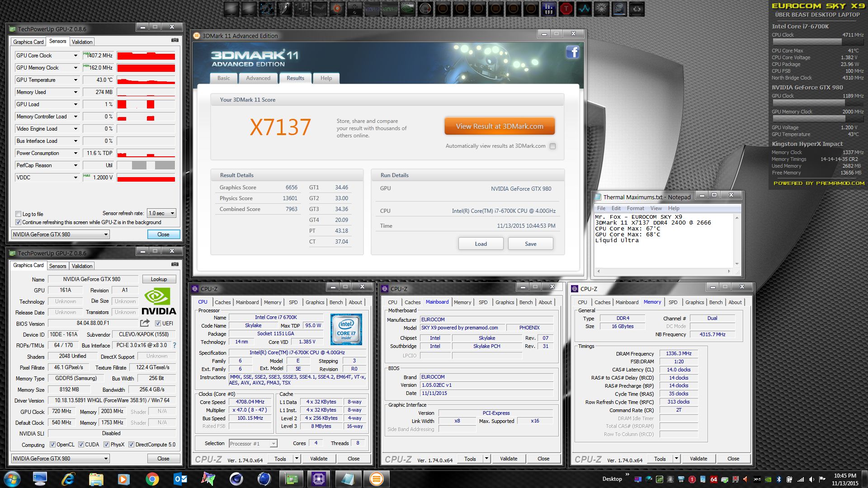Screen dimensions: 868x488
Task: Click the Facebook icon in 3DMark 11
Action: 573,52
